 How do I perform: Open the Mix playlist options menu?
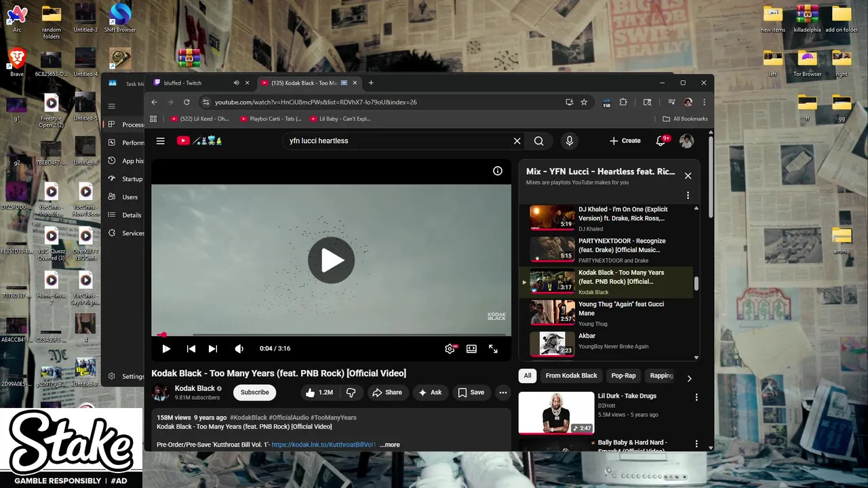pyautogui.click(x=688, y=195)
